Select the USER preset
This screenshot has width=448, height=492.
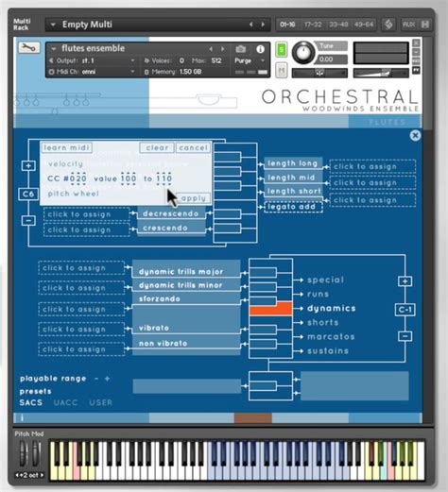point(100,402)
